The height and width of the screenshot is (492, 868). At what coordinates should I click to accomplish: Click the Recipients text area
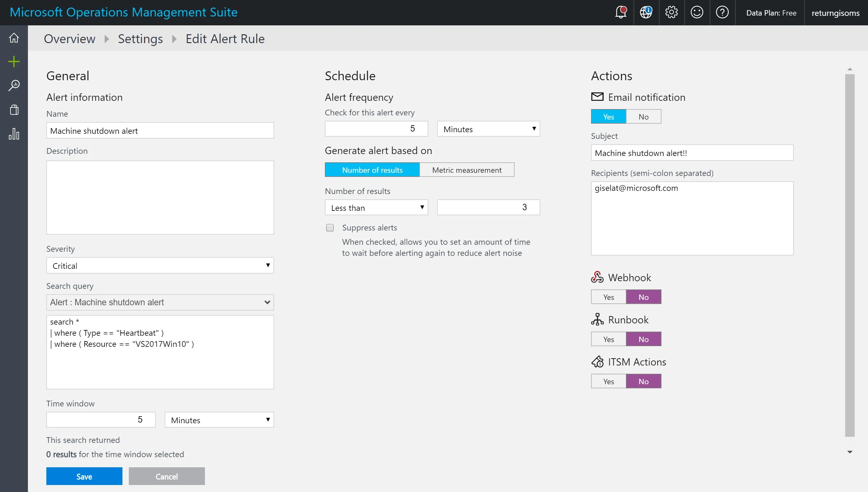coord(692,219)
